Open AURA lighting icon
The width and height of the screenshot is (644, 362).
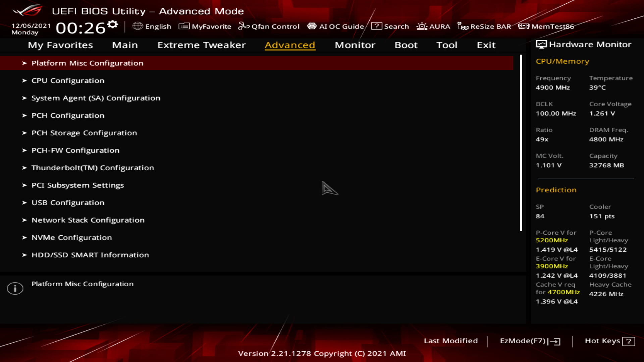pos(422,26)
